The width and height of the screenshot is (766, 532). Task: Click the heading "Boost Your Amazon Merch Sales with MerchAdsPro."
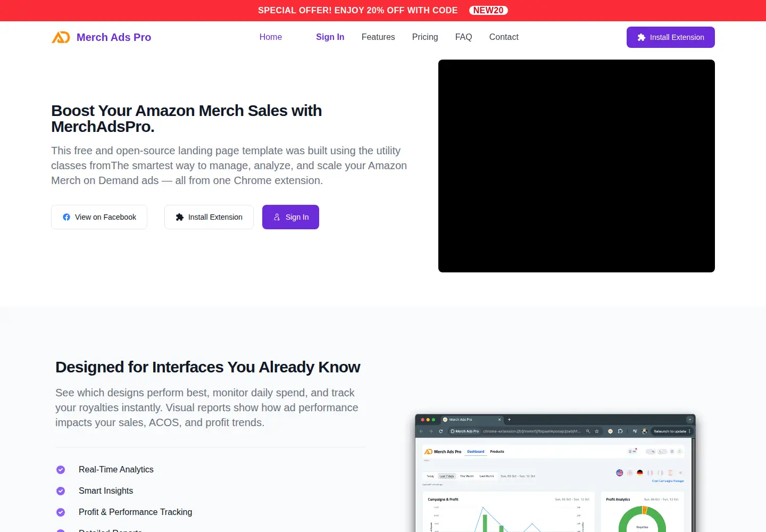click(187, 119)
